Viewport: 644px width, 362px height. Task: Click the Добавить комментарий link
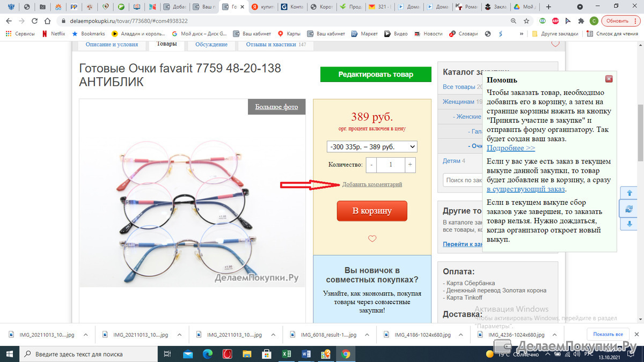click(372, 184)
